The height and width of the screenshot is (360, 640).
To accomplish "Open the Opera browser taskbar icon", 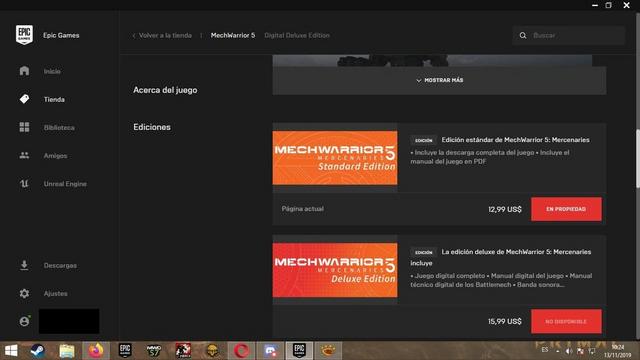I will tap(241, 351).
